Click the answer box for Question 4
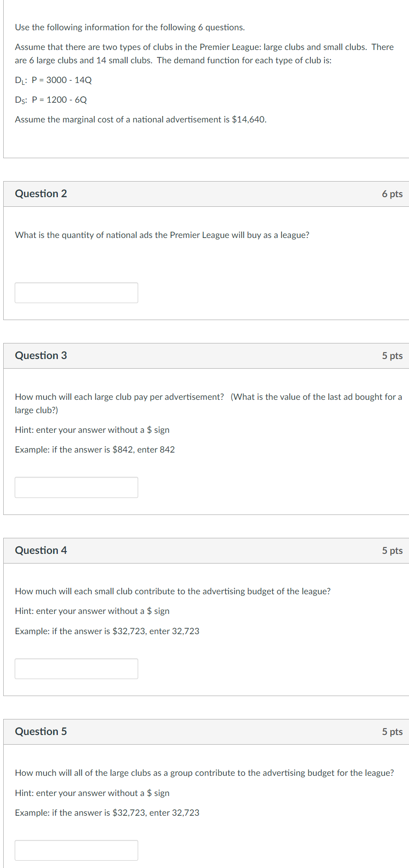The width and height of the screenshot is (409, 868). point(76,669)
